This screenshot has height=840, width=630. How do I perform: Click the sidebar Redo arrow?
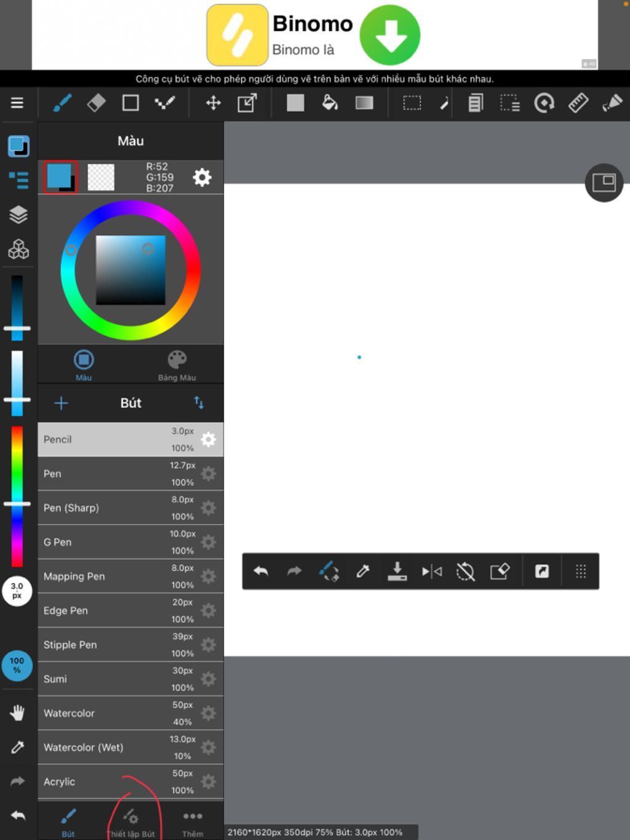17,781
